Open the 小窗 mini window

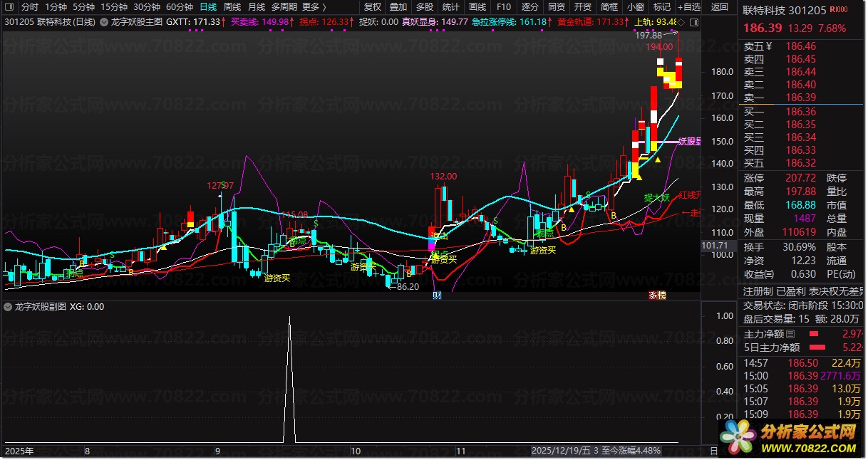[636, 6]
